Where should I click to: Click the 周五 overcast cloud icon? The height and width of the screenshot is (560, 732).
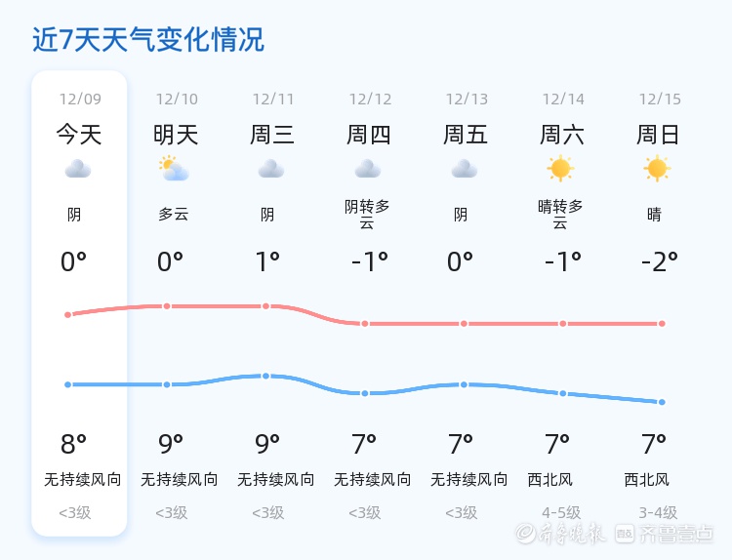tap(465, 170)
